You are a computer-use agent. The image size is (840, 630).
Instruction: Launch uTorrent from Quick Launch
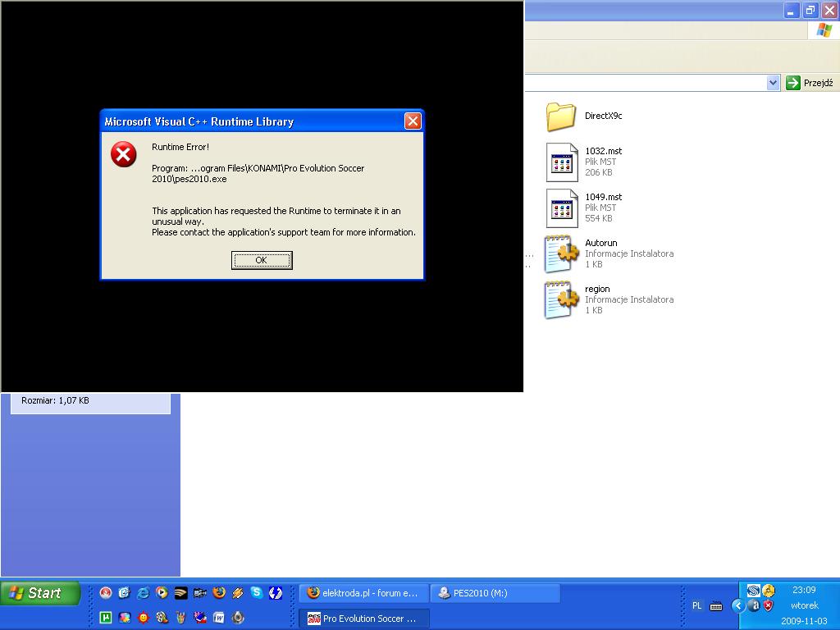[x=106, y=618]
